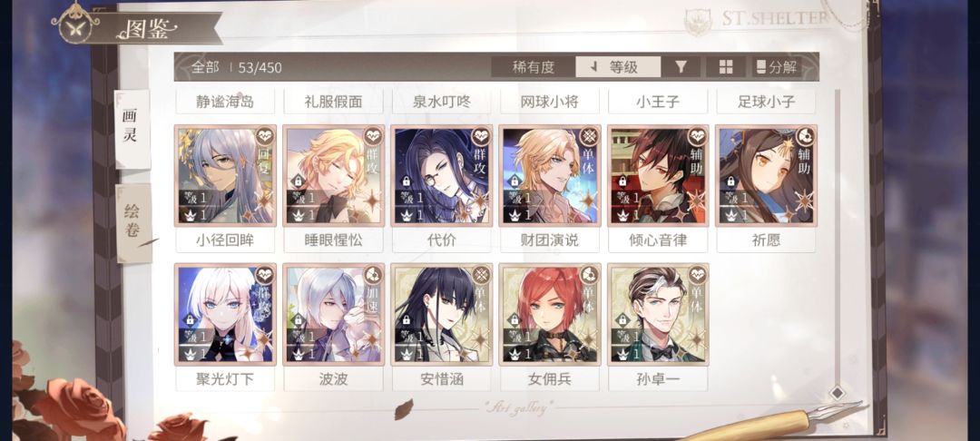Switch to grid view icon
The width and height of the screenshot is (980, 441).
tap(726, 67)
